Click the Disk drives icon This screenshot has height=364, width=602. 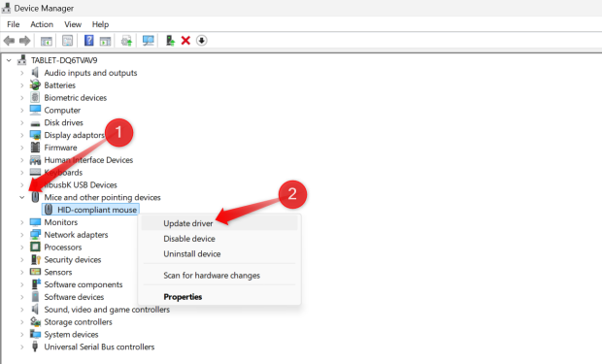tap(35, 123)
